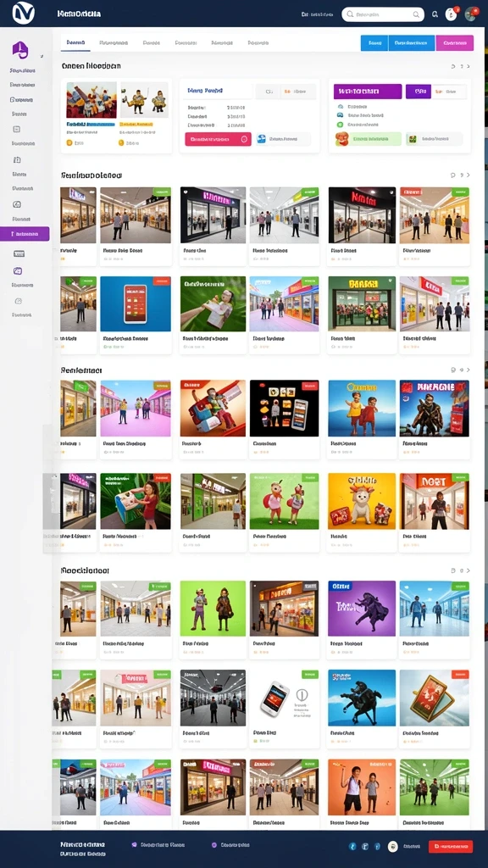488x868 pixels.
Task: Open the purple thumbnail with a rhino silhouette
Action: (x=362, y=609)
